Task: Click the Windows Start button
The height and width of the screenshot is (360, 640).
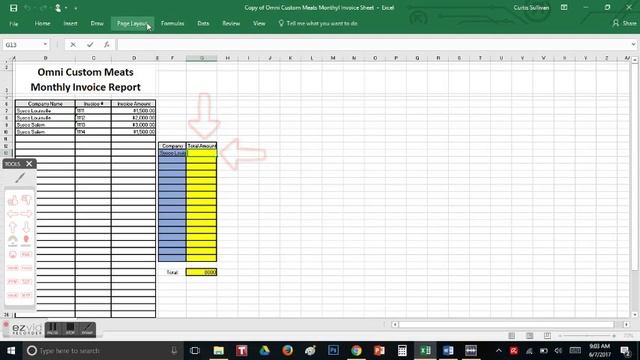Action: 11,351
